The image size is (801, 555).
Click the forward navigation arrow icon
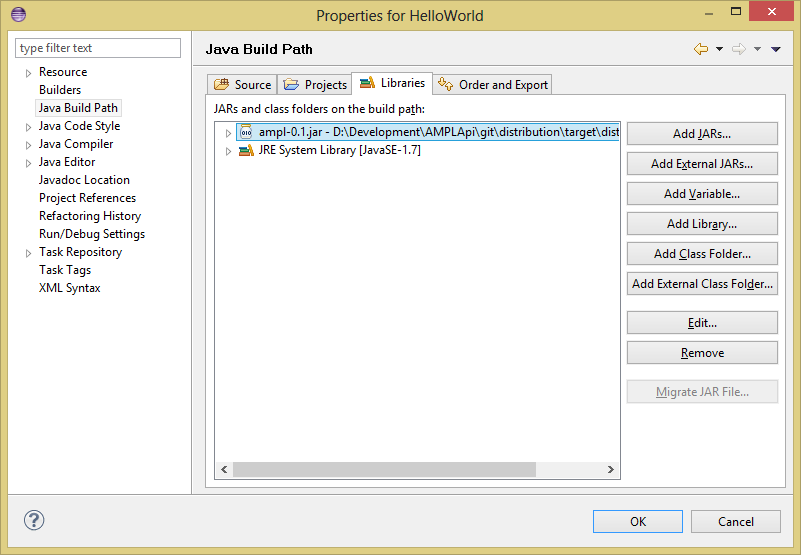(739, 49)
